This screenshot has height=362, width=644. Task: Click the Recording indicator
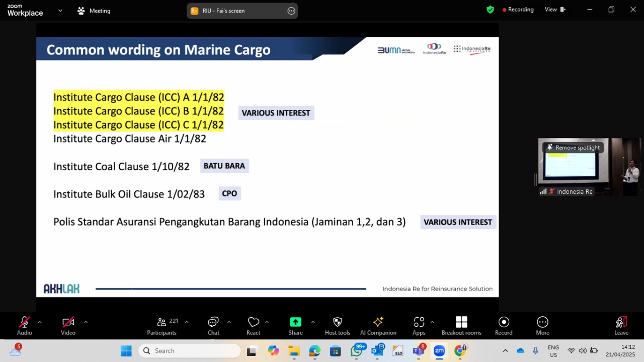(518, 10)
